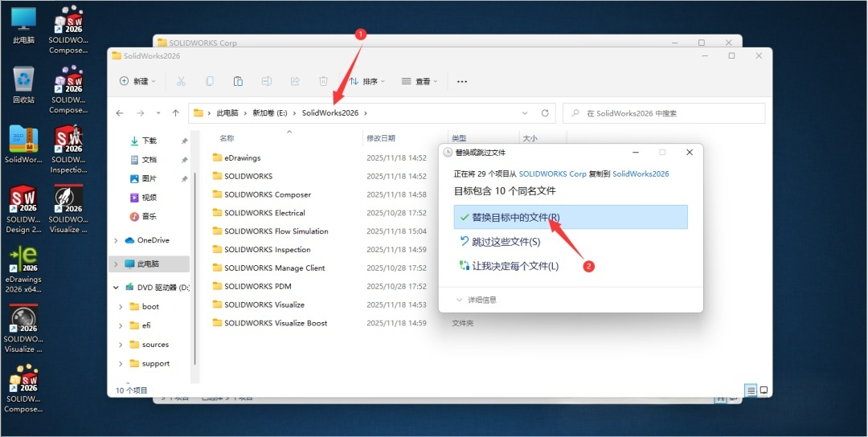Expand the OneDrive tree node

(116, 240)
